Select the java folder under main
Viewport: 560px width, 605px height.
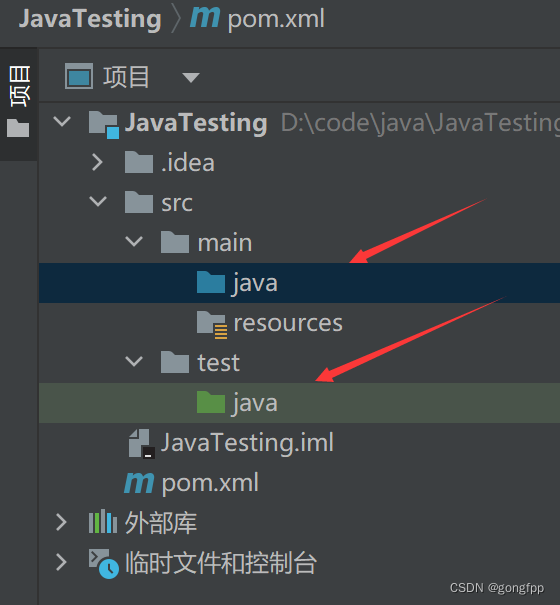click(x=299, y=283)
